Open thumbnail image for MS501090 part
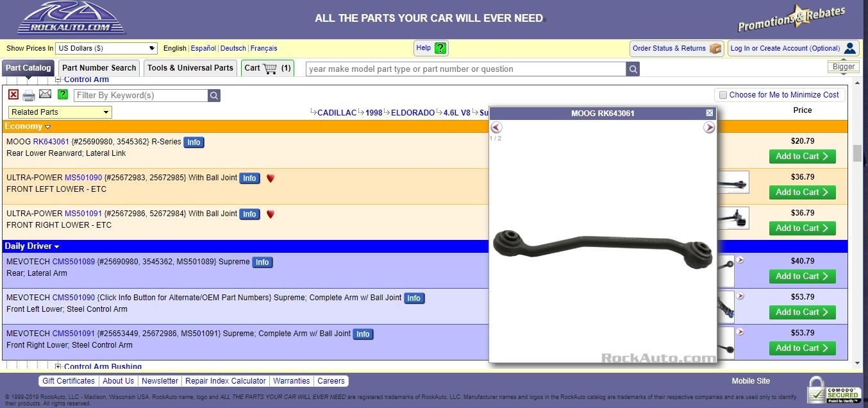 (x=733, y=183)
